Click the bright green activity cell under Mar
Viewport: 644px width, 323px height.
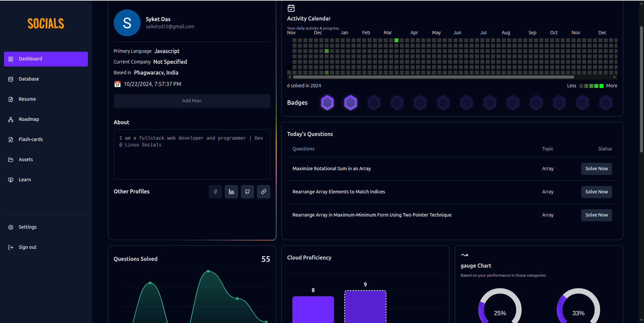[396, 40]
